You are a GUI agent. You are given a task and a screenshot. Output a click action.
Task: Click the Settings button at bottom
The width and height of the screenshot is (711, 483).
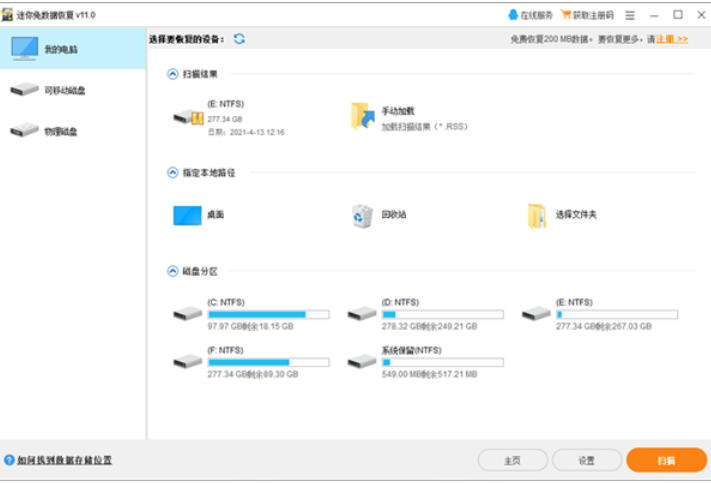coord(587,460)
